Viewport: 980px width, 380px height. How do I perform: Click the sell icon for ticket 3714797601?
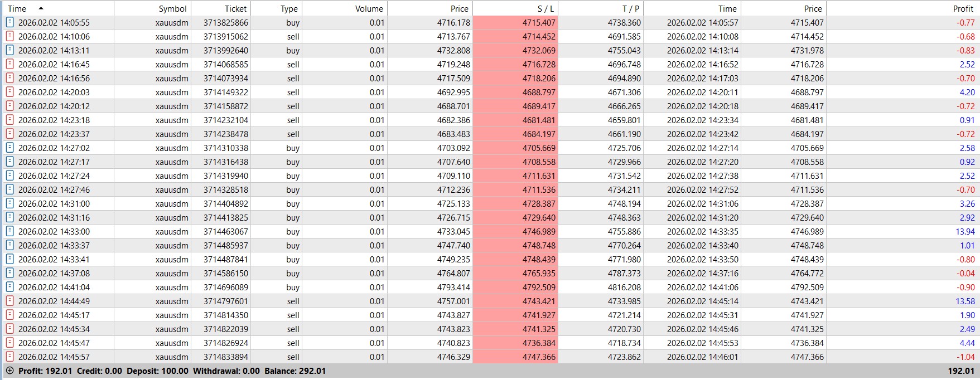coord(9,301)
